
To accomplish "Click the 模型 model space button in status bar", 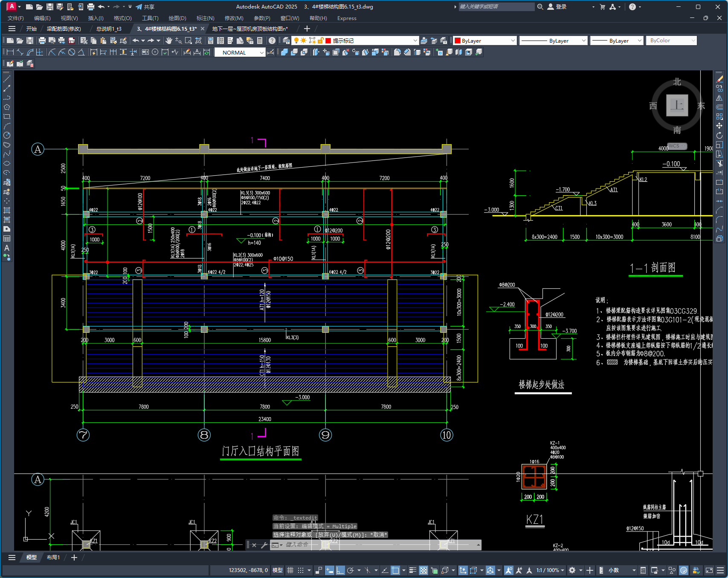I will coord(278,570).
